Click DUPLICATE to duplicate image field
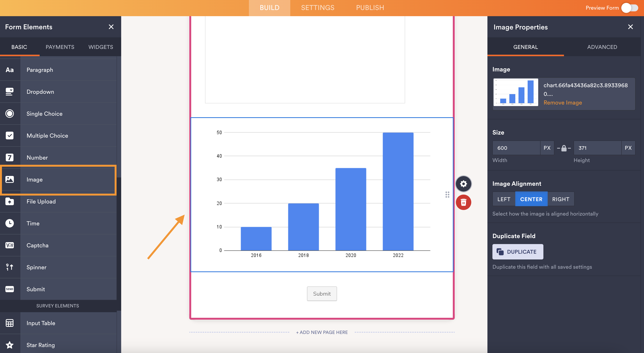The image size is (644, 353). 518,252
